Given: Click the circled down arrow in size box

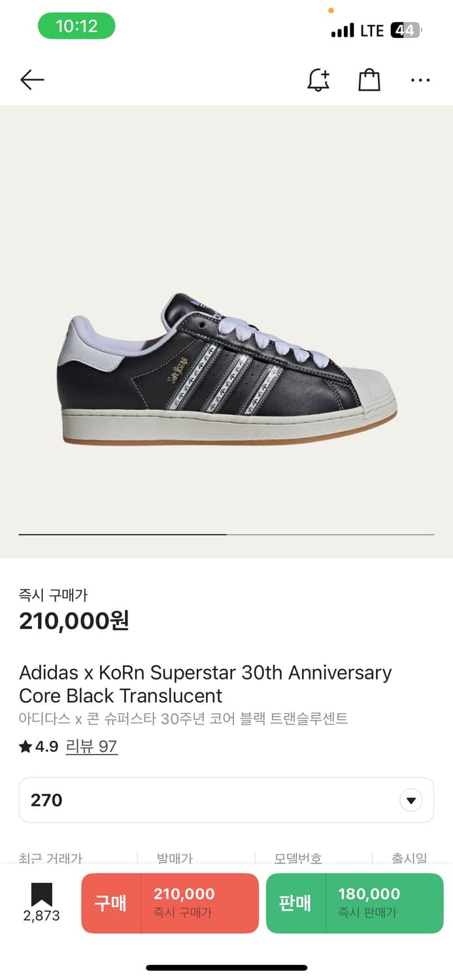Looking at the screenshot, I should tap(411, 800).
